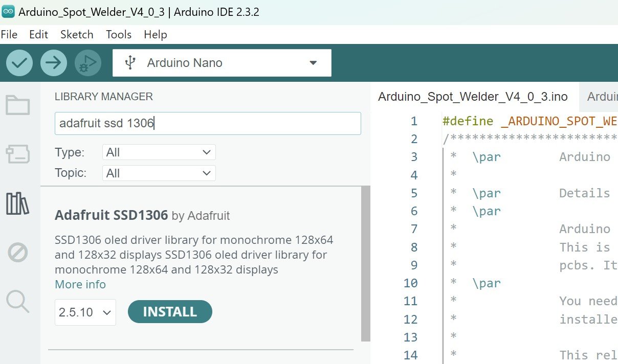Viewport: 618px width, 364px height.
Task: Expand the Type filter dropdown
Action: (x=159, y=152)
